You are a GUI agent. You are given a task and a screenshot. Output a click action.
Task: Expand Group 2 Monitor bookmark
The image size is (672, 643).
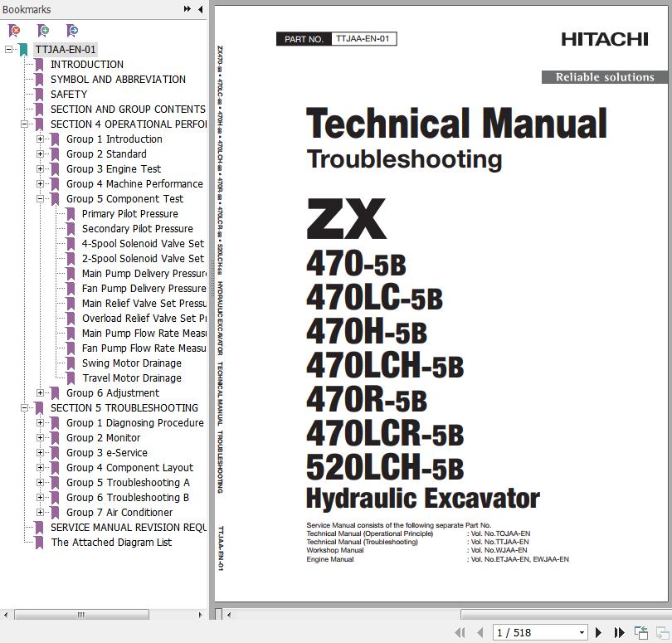(40, 438)
